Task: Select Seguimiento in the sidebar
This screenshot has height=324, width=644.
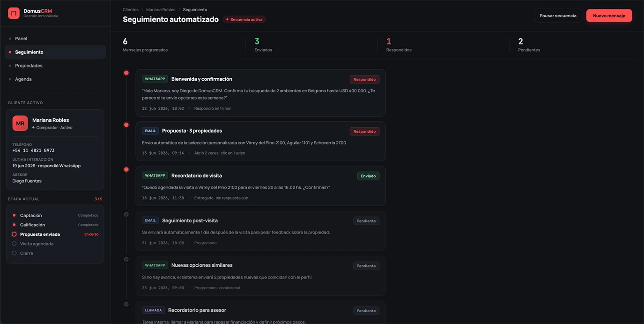Action: coord(55,52)
